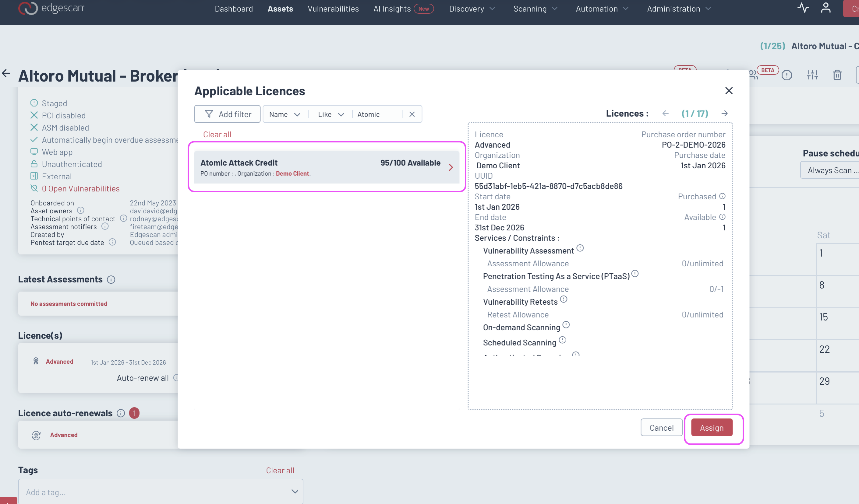This screenshot has height=504, width=859.
Task: Click the Advanced licence badge icon
Action: point(36,361)
